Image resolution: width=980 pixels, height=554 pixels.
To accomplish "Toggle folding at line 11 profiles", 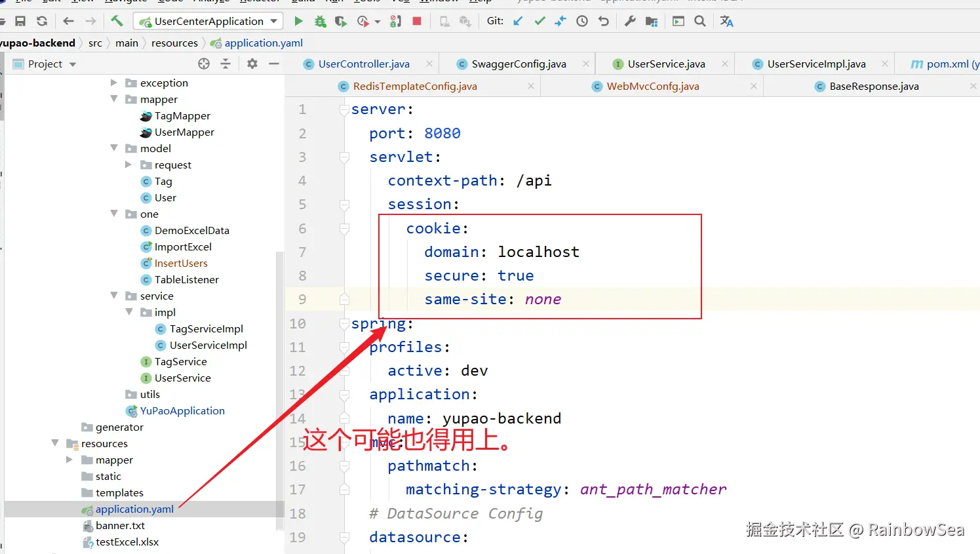I will [344, 347].
